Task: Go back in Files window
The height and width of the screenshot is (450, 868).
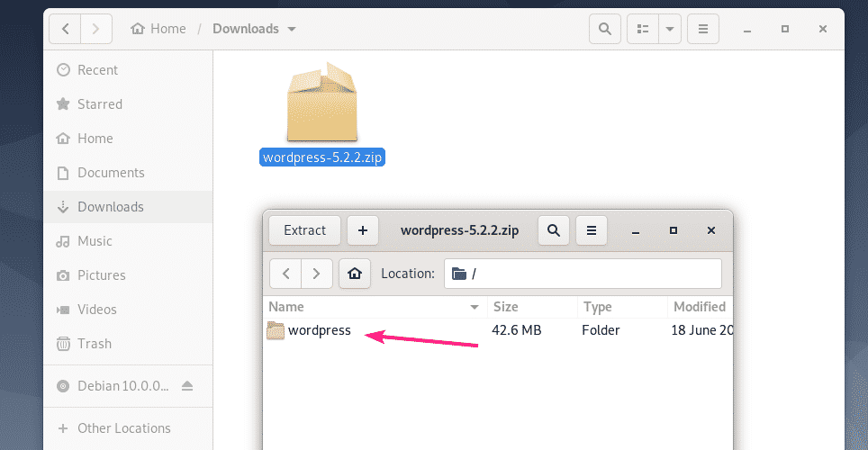Action: (x=65, y=28)
